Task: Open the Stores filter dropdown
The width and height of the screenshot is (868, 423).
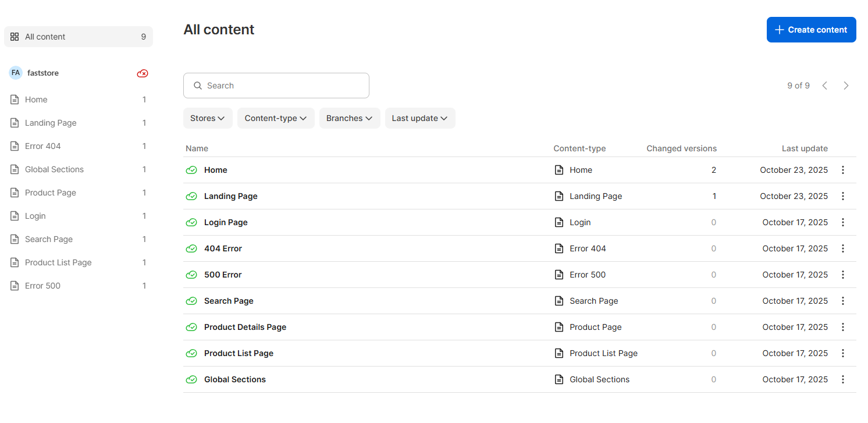Action: [208, 118]
